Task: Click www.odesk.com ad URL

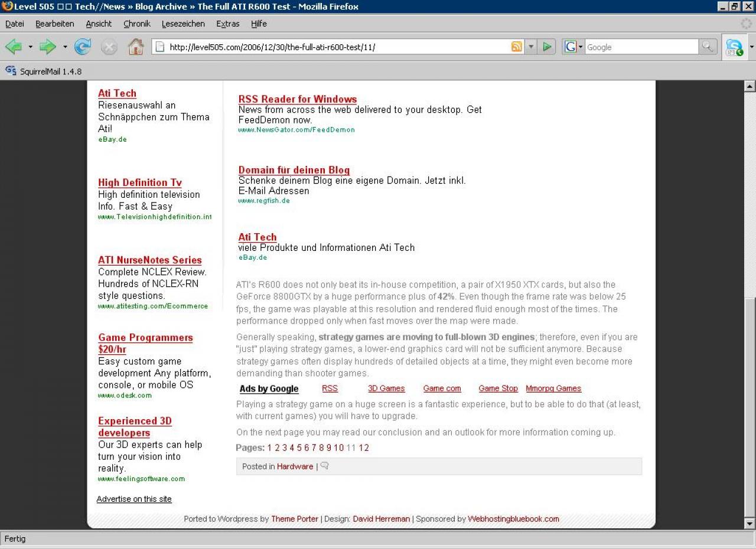Action: [125, 395]
